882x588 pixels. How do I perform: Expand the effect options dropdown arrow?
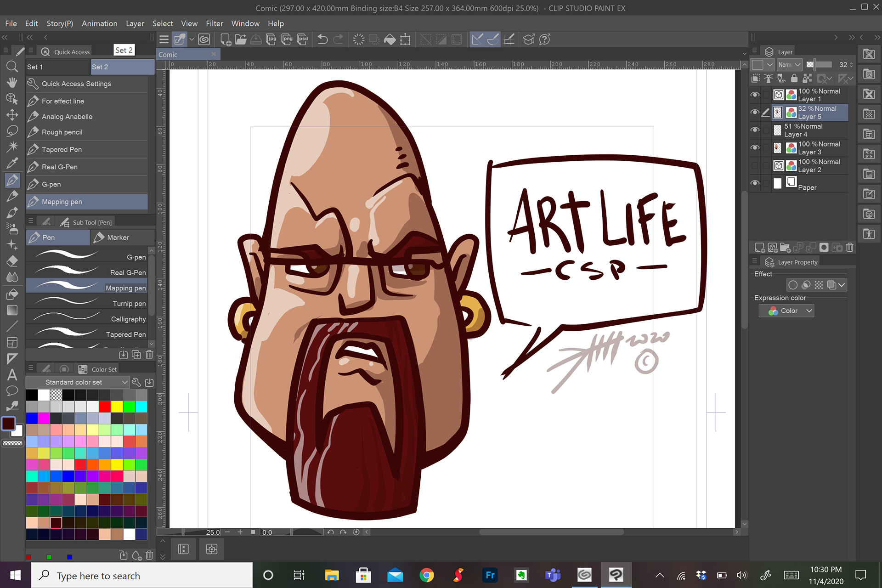pyautogui.click(x=842, y=285)
